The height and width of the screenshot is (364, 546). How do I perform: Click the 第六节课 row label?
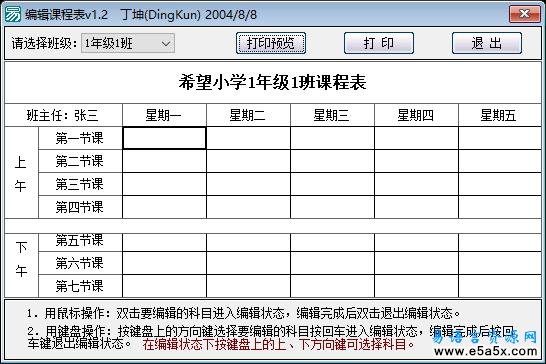[80, 263]
